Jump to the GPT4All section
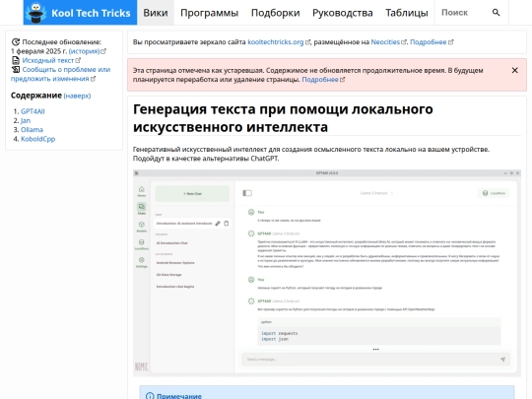This screenshot has width=532, height=399. pos(33,111)
